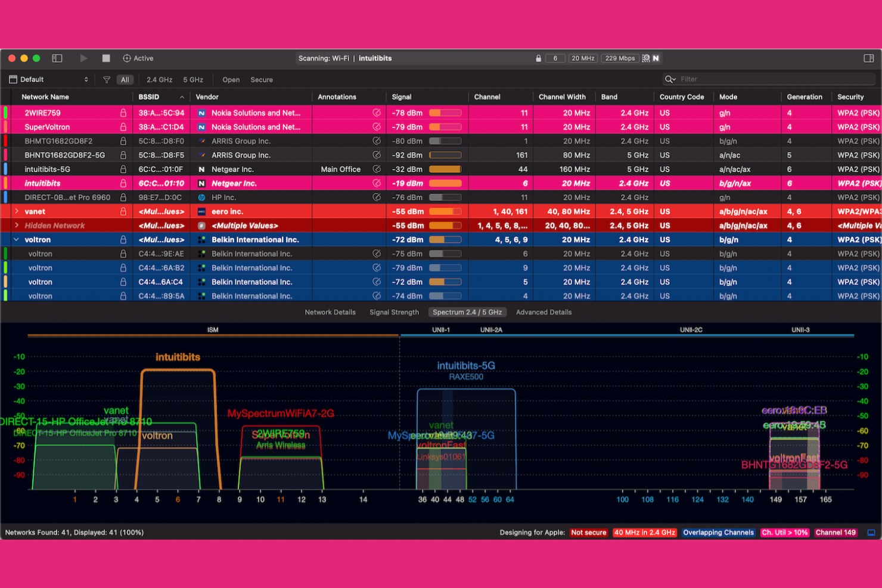Click the lock icon on the intuitibits row
The height and width of the screenshot is (588, 882).
coord(123,183)
